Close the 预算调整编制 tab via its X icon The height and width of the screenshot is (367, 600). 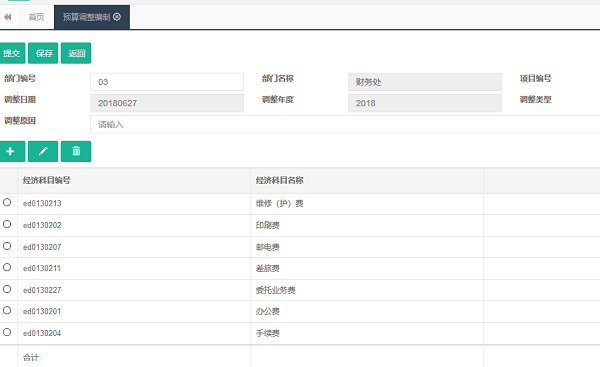coord(117,17)
